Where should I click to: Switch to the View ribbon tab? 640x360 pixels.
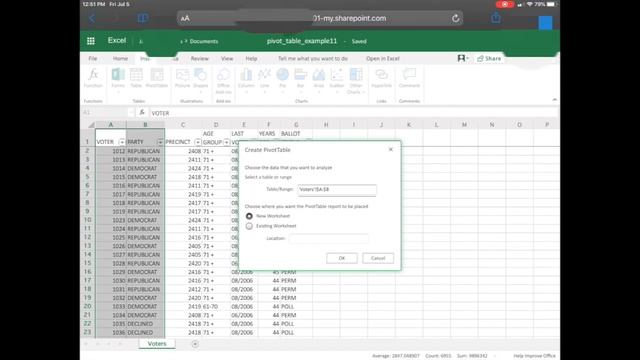click(227, 58)
